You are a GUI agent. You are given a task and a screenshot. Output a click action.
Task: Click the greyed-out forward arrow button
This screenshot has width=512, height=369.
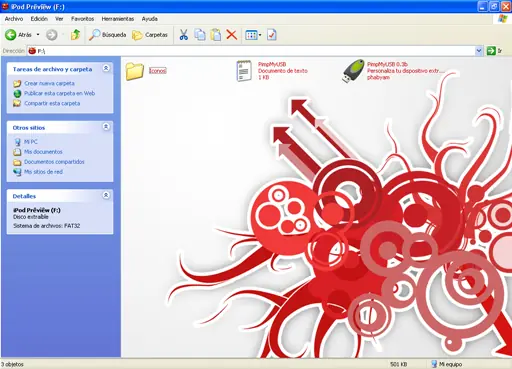click(x=52, y=35)
